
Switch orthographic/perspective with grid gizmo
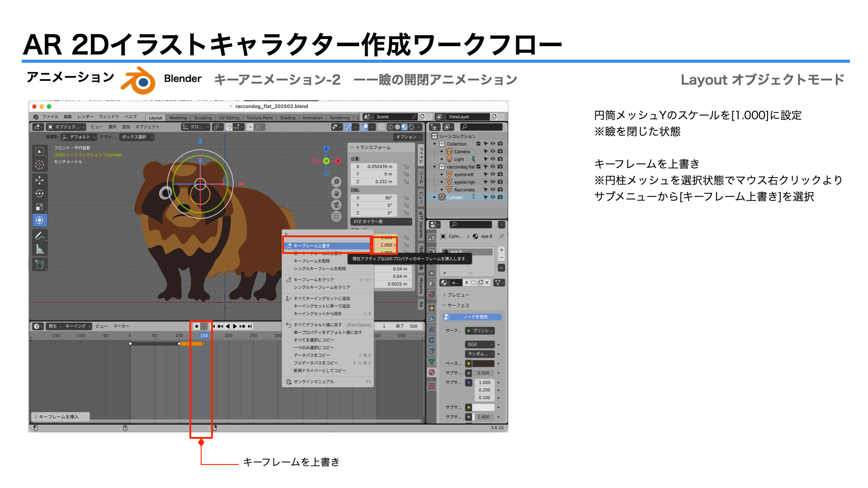coord(336,216)
